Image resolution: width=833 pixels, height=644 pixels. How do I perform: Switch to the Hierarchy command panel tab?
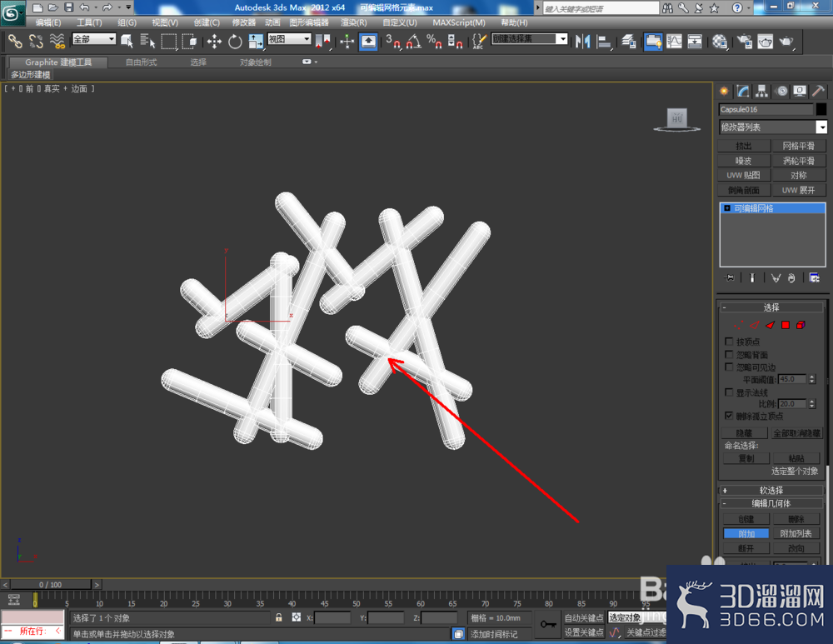tap(762, 92)
